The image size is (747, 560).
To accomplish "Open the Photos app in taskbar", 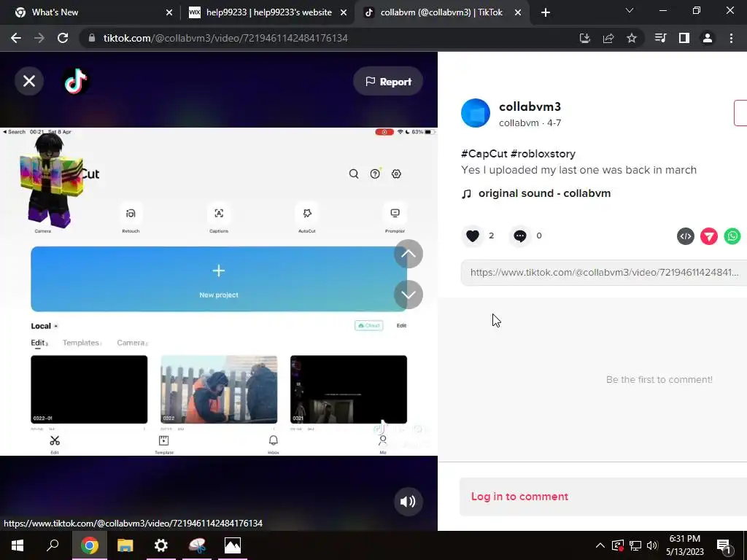I will pyautogui.click(x=233, y=545).
